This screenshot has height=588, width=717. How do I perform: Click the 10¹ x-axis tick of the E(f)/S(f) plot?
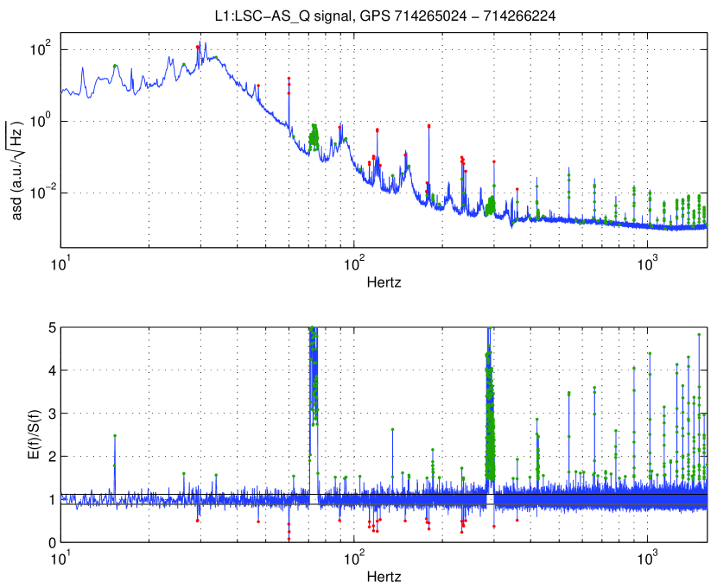coord(60,558)
